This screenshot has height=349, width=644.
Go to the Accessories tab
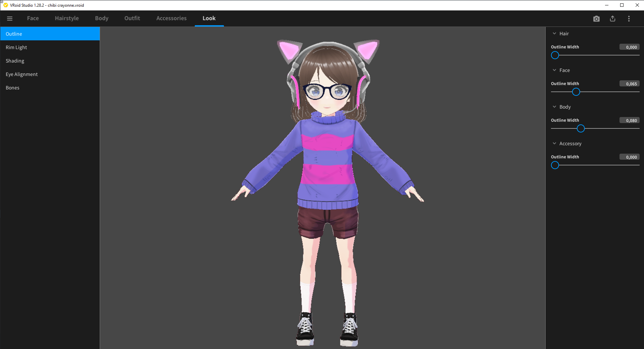click(x=171, y=18)
